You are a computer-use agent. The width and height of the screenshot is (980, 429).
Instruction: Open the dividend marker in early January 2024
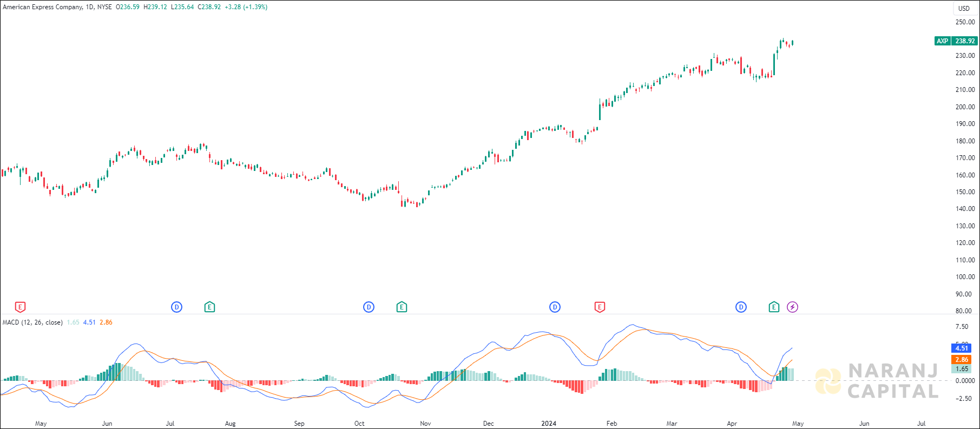pos(555,307)
